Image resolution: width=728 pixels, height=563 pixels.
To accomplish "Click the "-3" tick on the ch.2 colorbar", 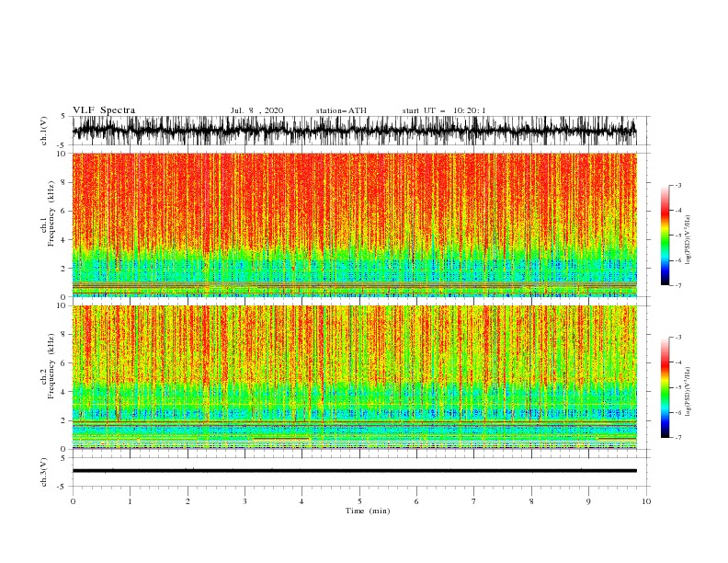I will [x=677, y=338].
